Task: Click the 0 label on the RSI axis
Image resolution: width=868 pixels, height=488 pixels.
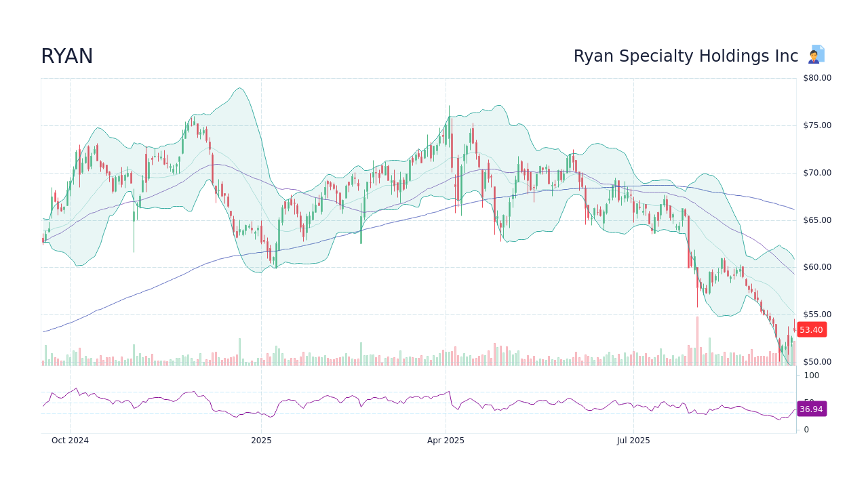Action: coord(806,430)
